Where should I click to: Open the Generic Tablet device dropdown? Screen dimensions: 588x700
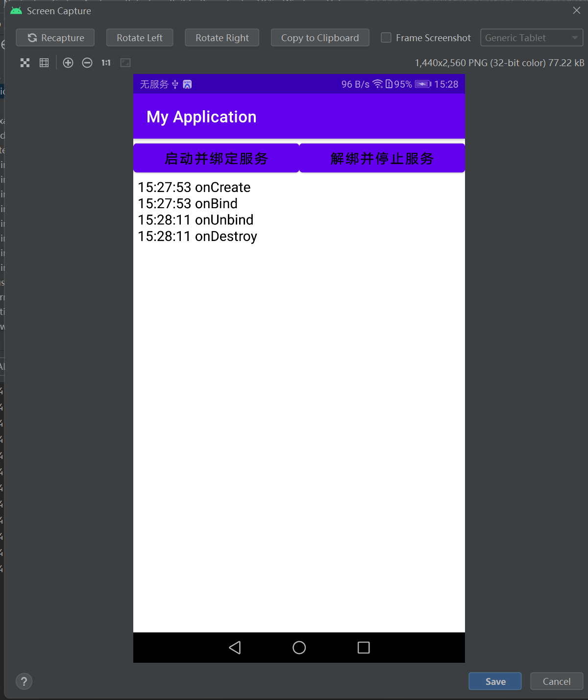click(x=532, y=38)
